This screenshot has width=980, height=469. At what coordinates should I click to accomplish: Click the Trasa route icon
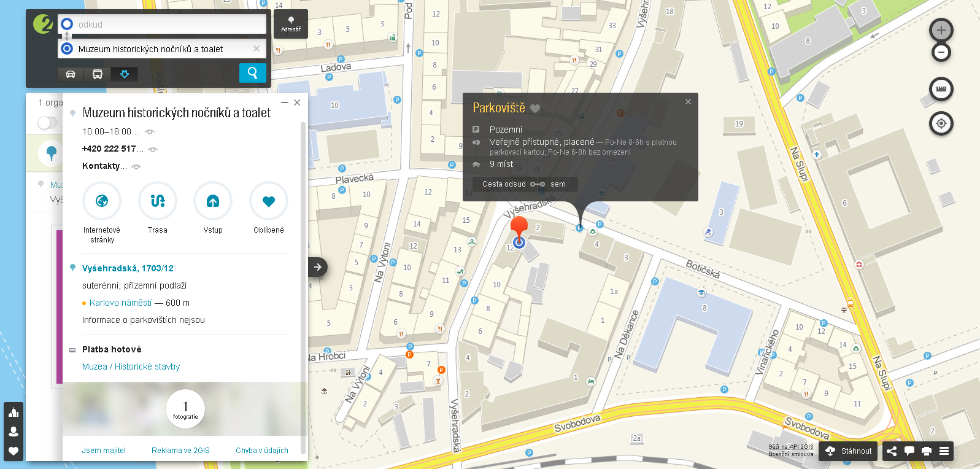[x=157, y=201]
